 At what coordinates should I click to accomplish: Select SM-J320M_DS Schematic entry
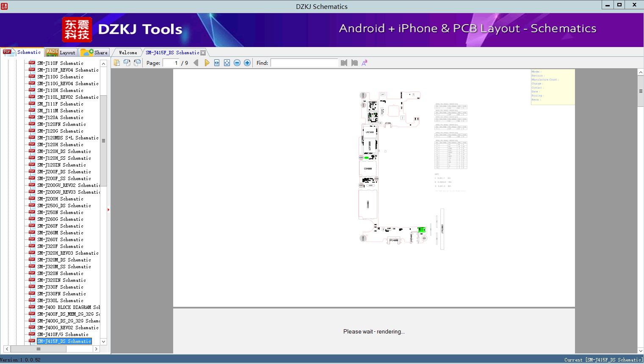tap(64, 260)
